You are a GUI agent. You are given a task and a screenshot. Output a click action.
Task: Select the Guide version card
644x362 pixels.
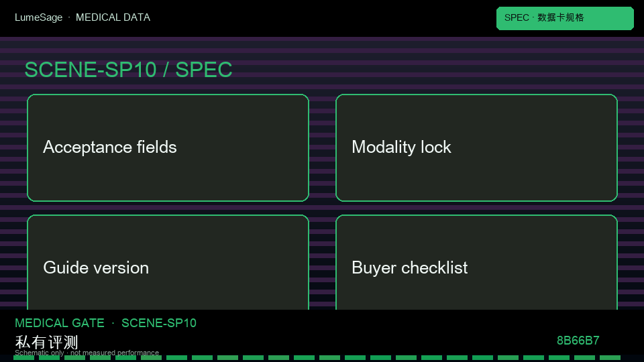tap(168, 262)
